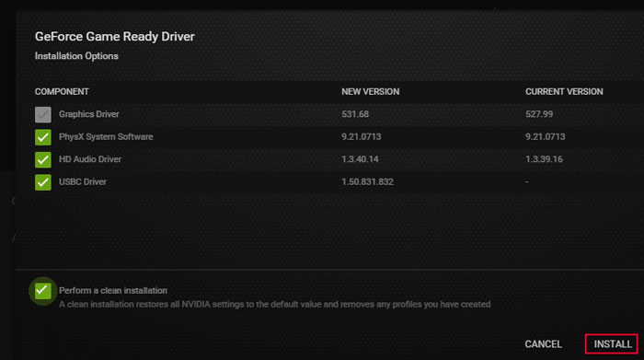The width and height of the screenshot is (644, 360).
Task: Click the Graphics Driver label
Action: (x=88, y=114)
